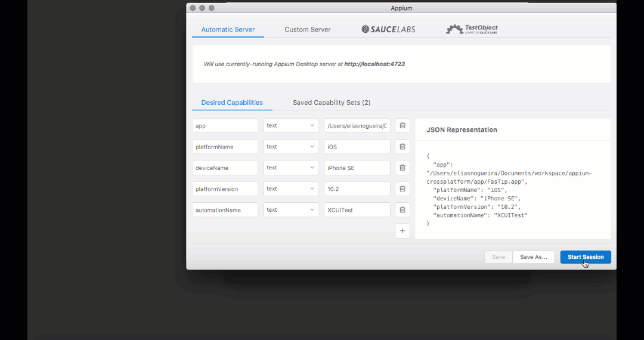Click the 10.2 version value field

(x=357, y=189)
